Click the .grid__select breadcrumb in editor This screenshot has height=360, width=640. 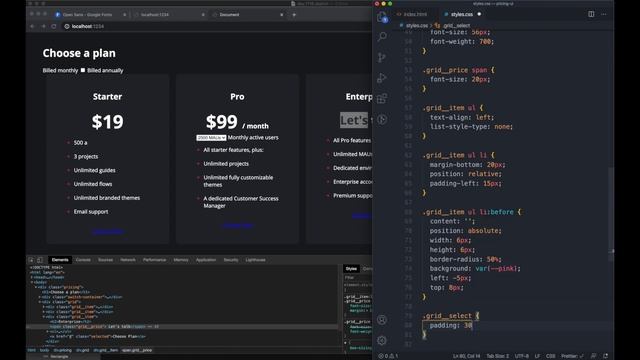[x=453, y=25]
